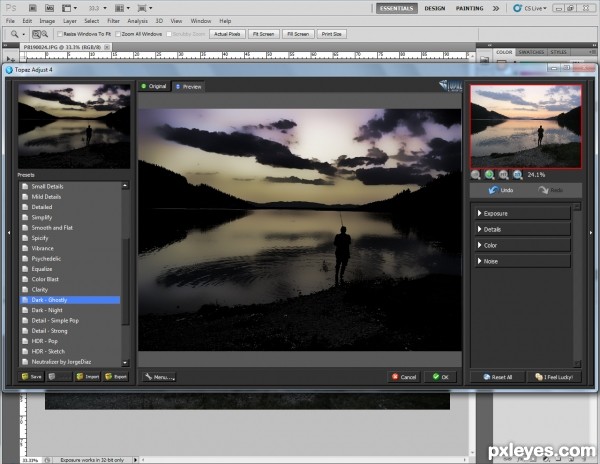Open CS Live menu
The height and width of the screenshot is (464, 600).
pyautogui.click(x=530, y=8)
